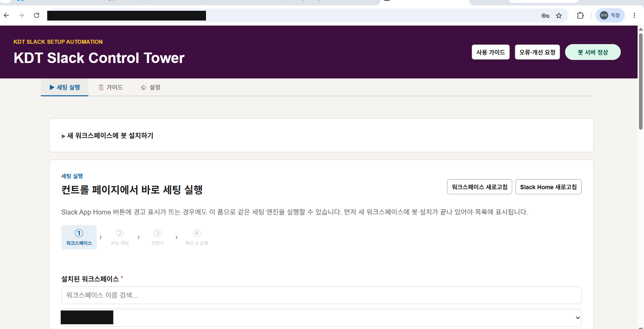
Task: Click the 워크스페이스 새로고침 button
Action: point(479,187)
